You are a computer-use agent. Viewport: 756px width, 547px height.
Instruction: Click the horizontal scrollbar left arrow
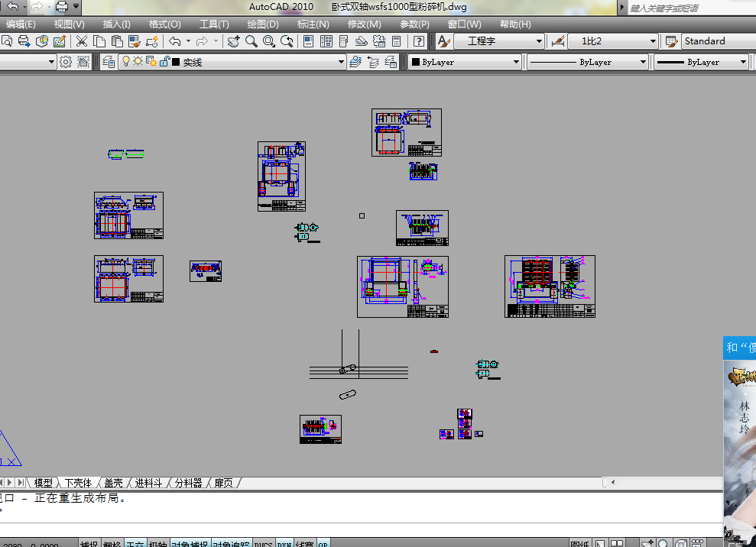pyautogui.click(x=613, y=482)
